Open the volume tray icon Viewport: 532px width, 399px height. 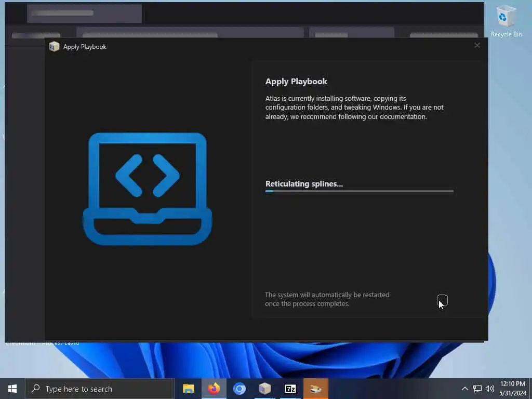489,389
